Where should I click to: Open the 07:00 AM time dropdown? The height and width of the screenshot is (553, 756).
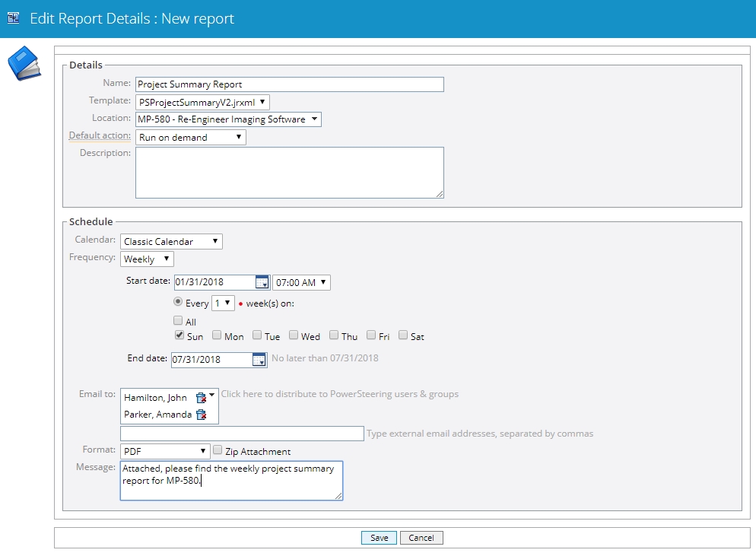tap(301, 283)
